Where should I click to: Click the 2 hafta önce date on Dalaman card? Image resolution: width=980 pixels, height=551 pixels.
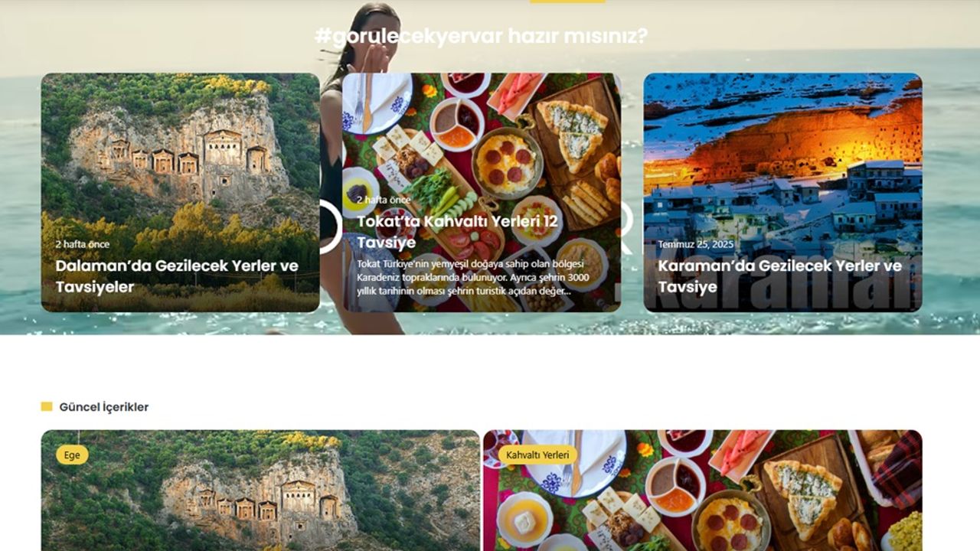click(82, 244)
